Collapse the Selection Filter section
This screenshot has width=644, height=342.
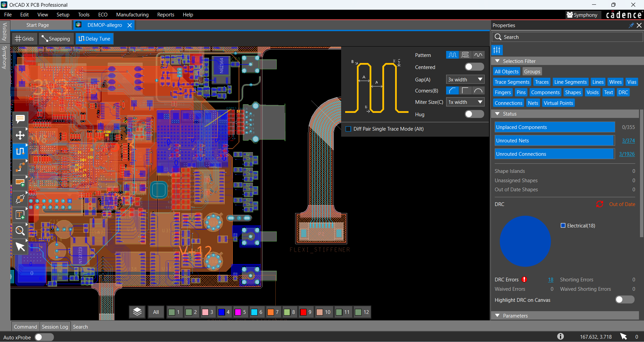[x=498, y=61]
